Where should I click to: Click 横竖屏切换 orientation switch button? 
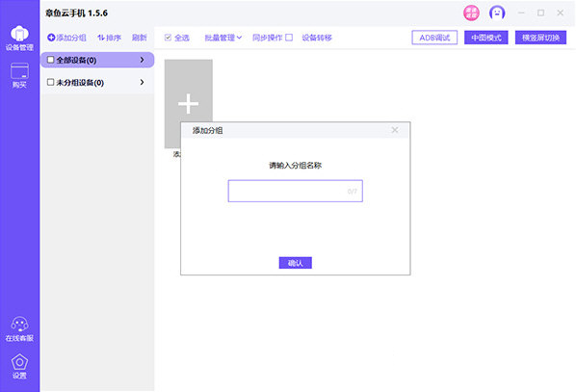click(540, 38)
